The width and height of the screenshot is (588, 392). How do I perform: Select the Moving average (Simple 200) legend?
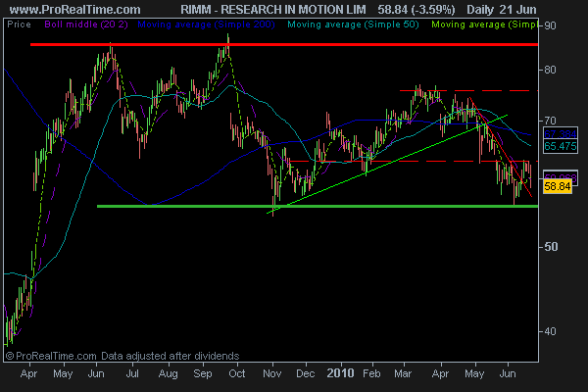click(x=206, y=24)
